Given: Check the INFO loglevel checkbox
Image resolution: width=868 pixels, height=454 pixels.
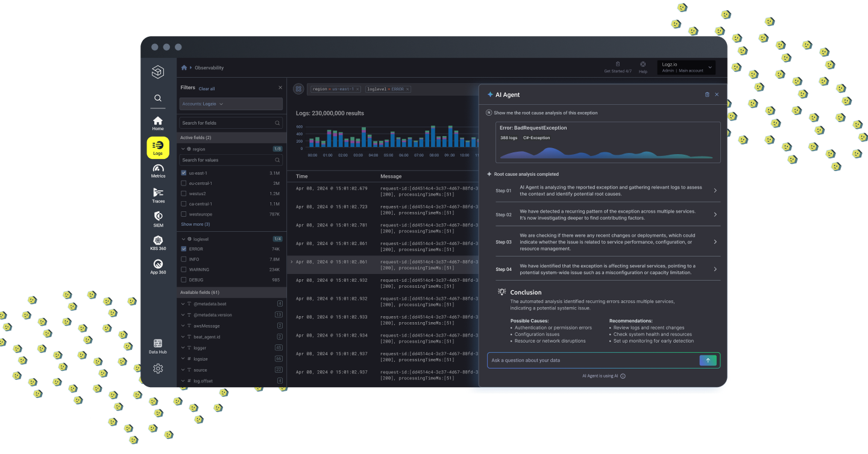Looking at the screenshot, I should (x=184, y=259).
